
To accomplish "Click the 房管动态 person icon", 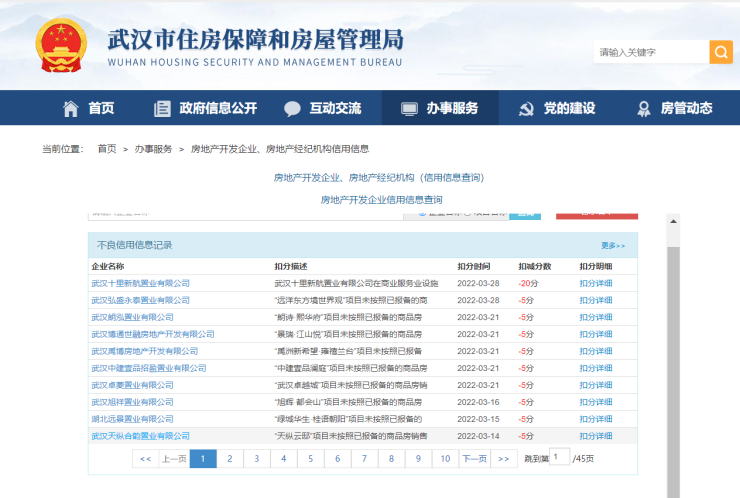I will click(643, 109).
